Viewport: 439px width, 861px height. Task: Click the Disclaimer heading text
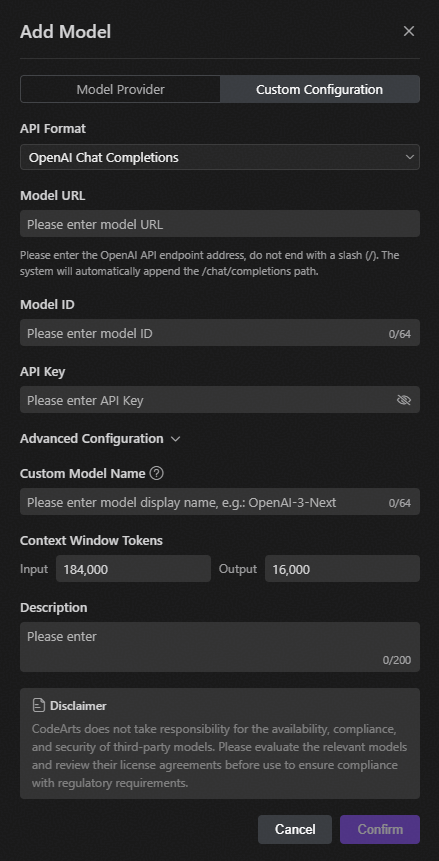pyautogui.click(x=78, y=706)
